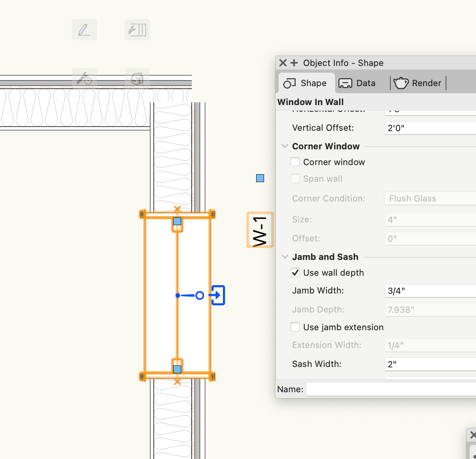Open the wrench tool sets icon
This screenshot has width=476, height=459.
coord(137,30)
